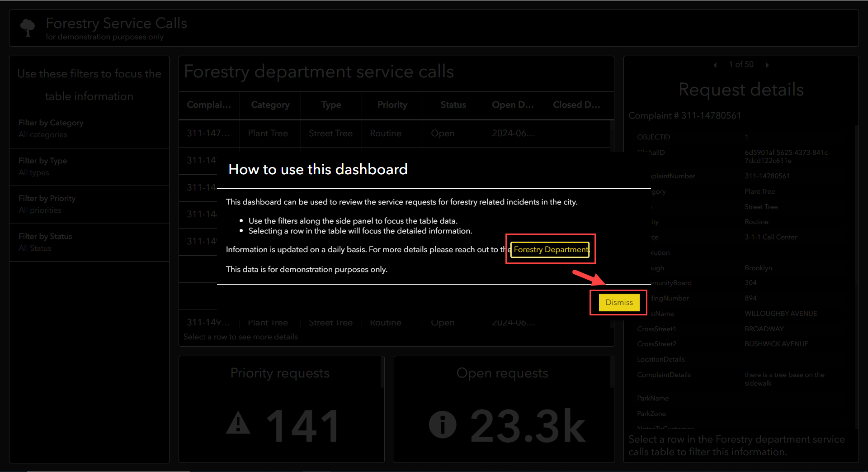Click the info icon in Open requests
The width and height of the screenshot is (868, 472).
tap(443, 424)
